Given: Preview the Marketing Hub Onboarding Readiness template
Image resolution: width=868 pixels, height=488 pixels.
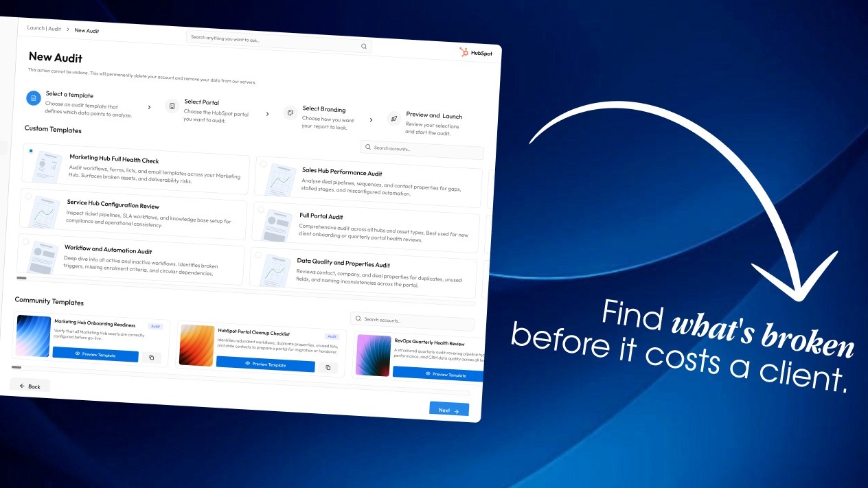Looking at the screenshot, I should [x=95, y=355].
